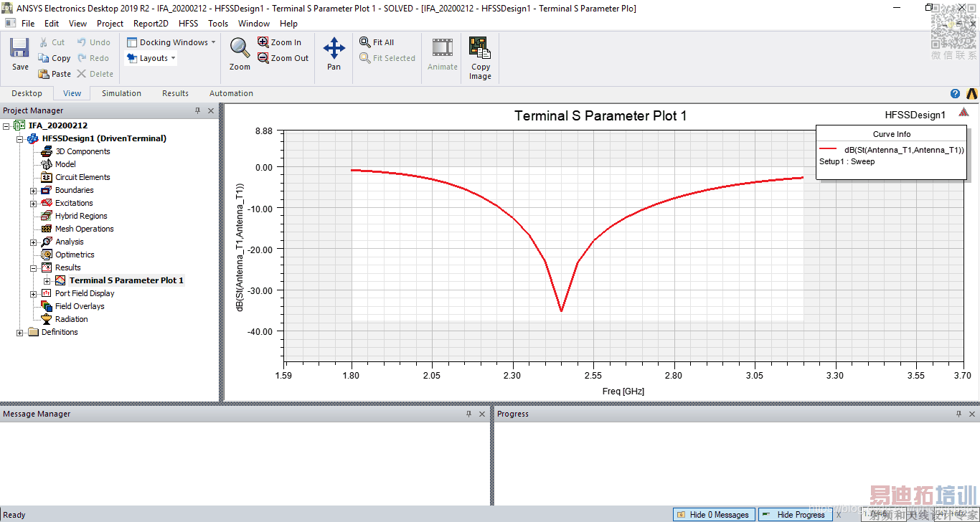The height and width of the screenshot is (522, 980).
Task: Click the plot title Terminal S Parameter Plot 1
Action: pos(600,115)
